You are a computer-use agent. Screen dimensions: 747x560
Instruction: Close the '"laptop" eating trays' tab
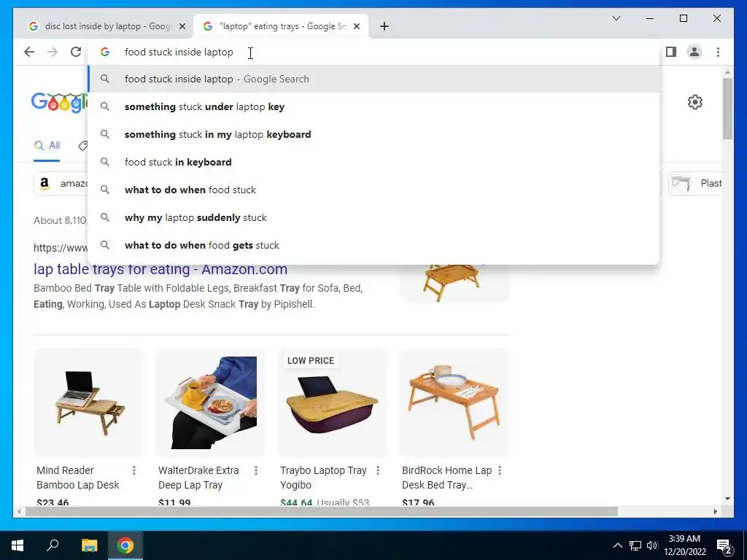click(356, 27)
